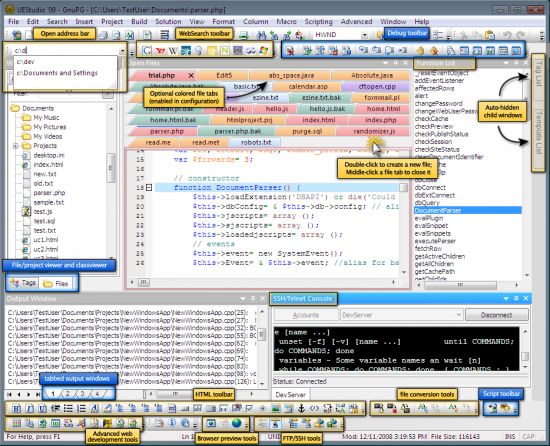Expand the Projects folder in file tree
The image size is (550, 446).
click(15, 146)
